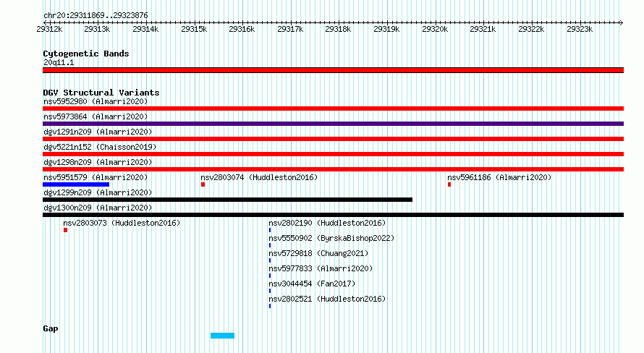Click the 20q11.1 band label
This screenshot has height=353, width=644.
coord(59,62)
